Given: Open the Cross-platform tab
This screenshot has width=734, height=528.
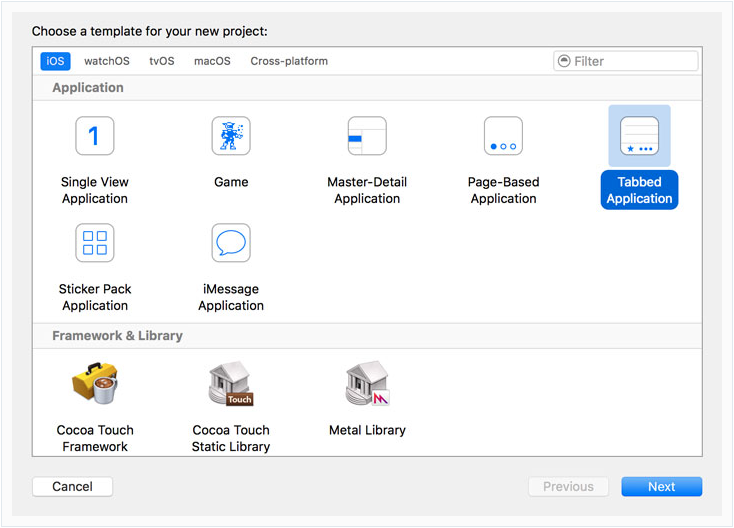Looking at the screenshot, I should point(289,61).
